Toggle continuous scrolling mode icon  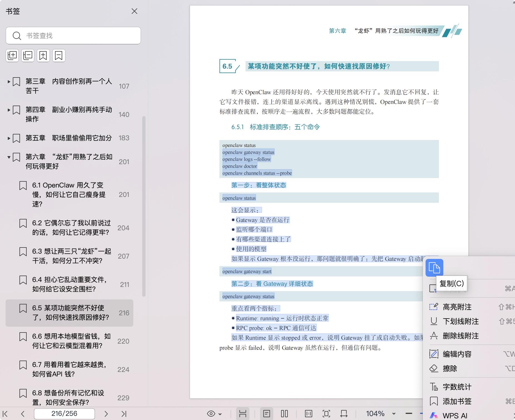point(243,414)
